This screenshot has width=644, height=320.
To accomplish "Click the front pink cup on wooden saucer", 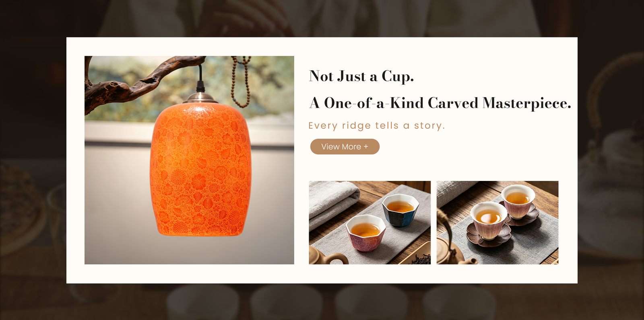I will pos(489,224).
